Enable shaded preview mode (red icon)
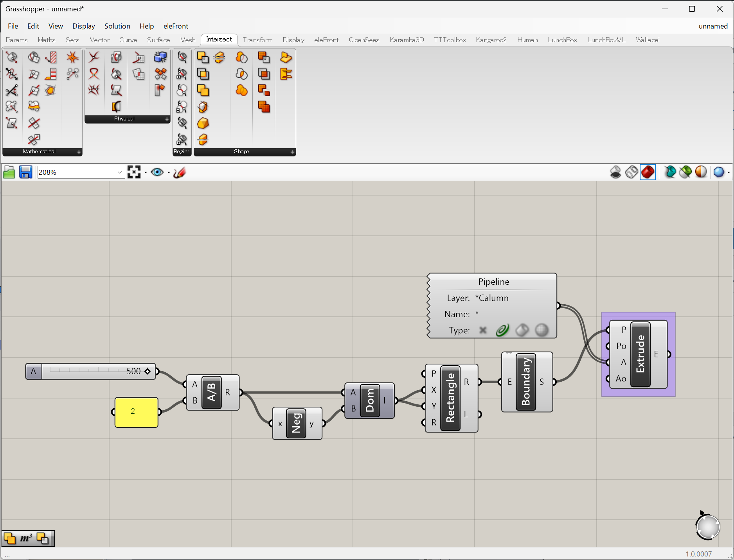The image size is (734, 560). point(648,172)
